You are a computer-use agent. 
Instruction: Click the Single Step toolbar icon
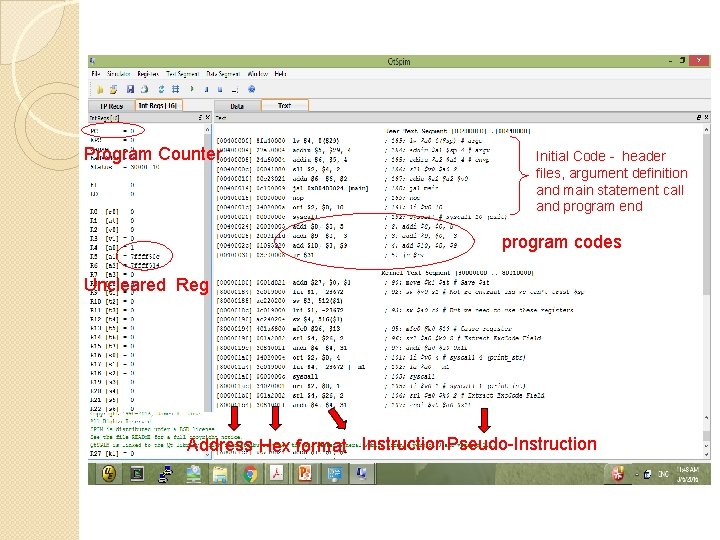point(235,90)
